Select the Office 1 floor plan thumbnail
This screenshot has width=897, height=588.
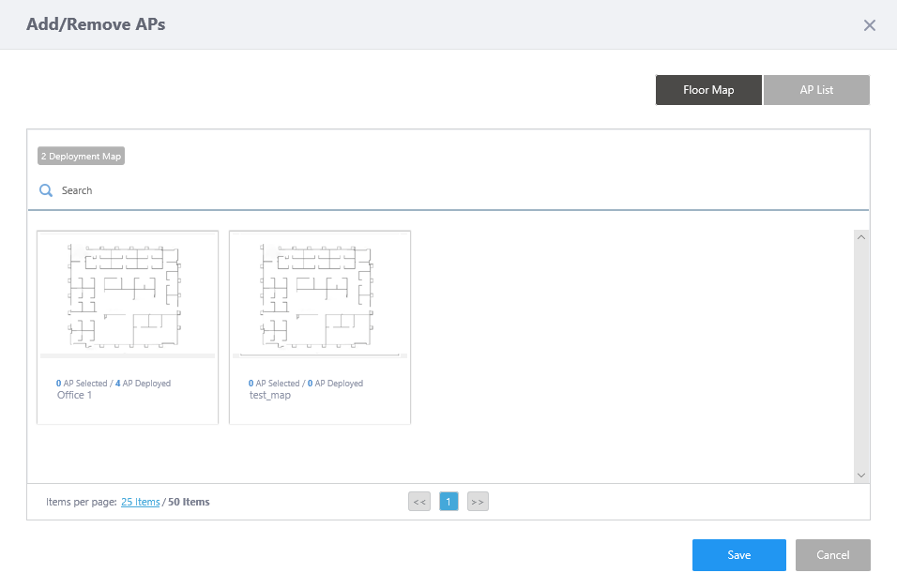point(127,296)
